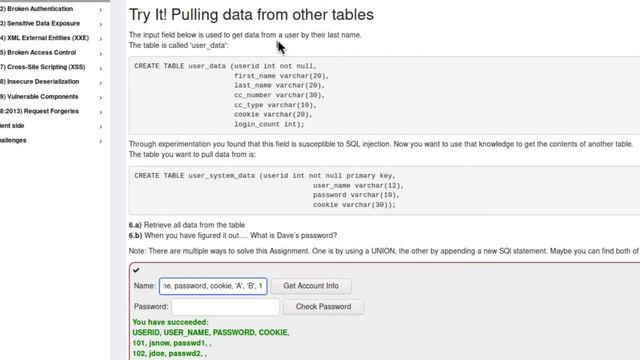Expand XML External Entities (XXE) chevron
The width and height of the screenshot is (640, 360).
click(100, 39)
